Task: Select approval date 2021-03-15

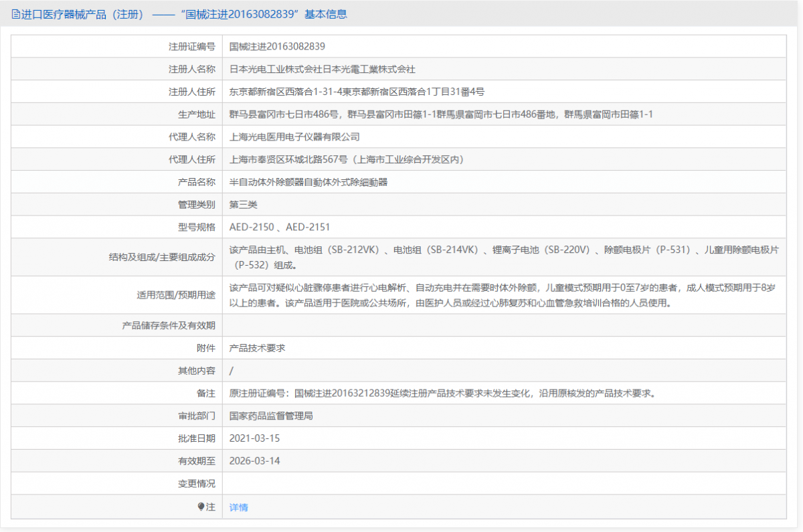Action: (x=254, y=438)
